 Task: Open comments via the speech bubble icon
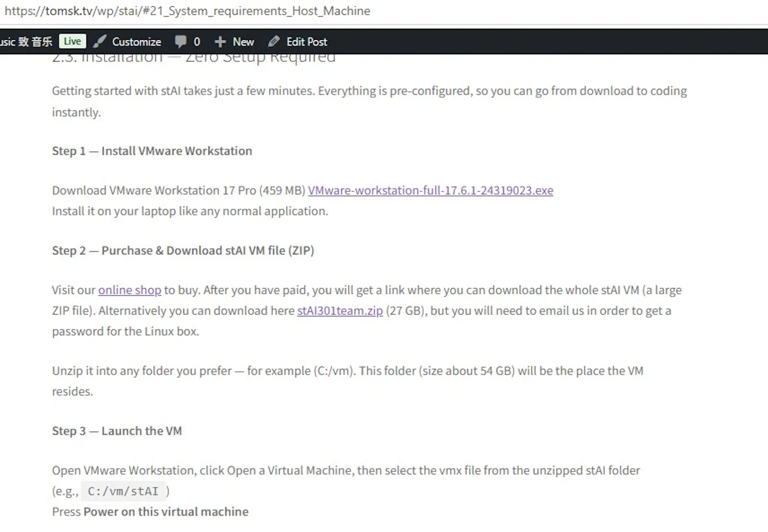pyautogui.click(x=180, y=42)
